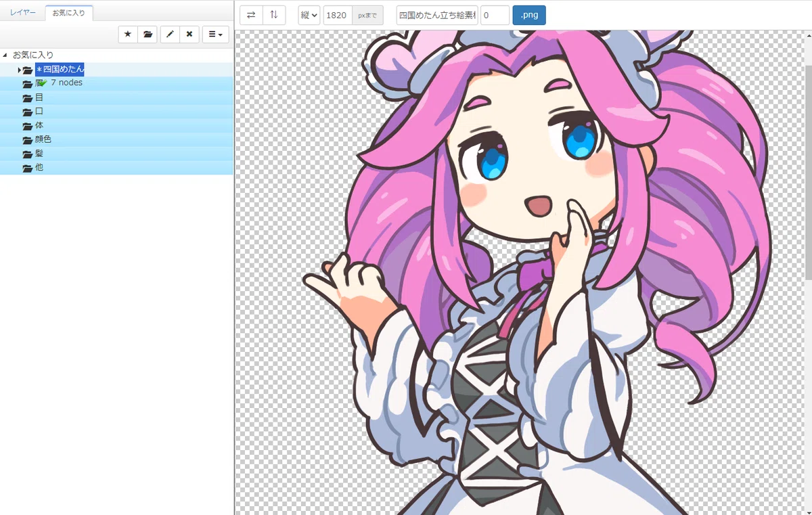Click the X delete button

click(189, 34)
